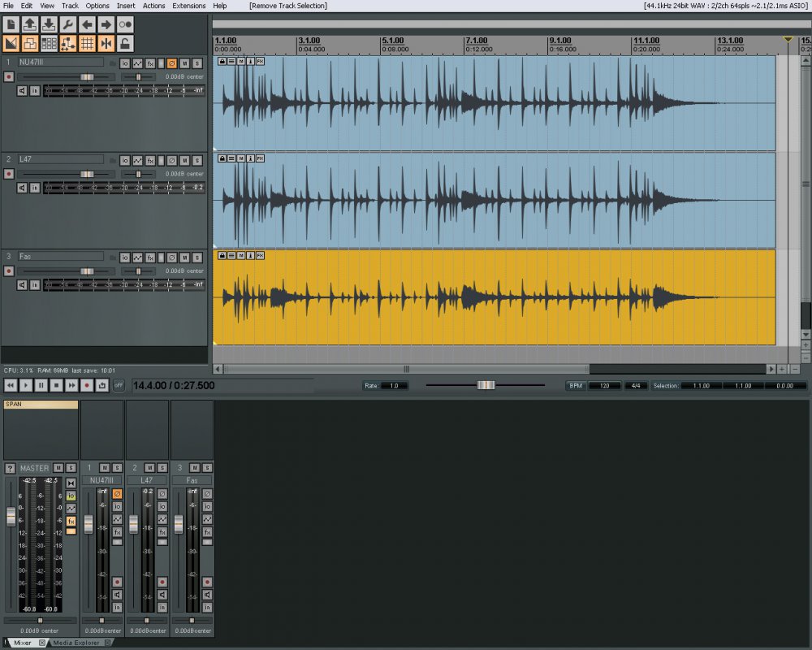Open the File menu
812x650 pixels.
click(8, 6)
